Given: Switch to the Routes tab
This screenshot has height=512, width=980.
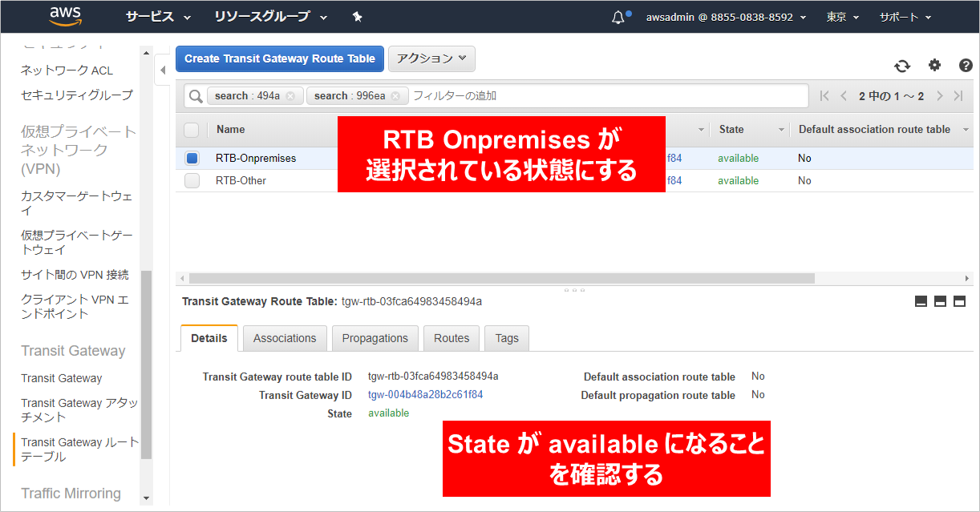Looking at the screenshot, I should tap(452, 338).
